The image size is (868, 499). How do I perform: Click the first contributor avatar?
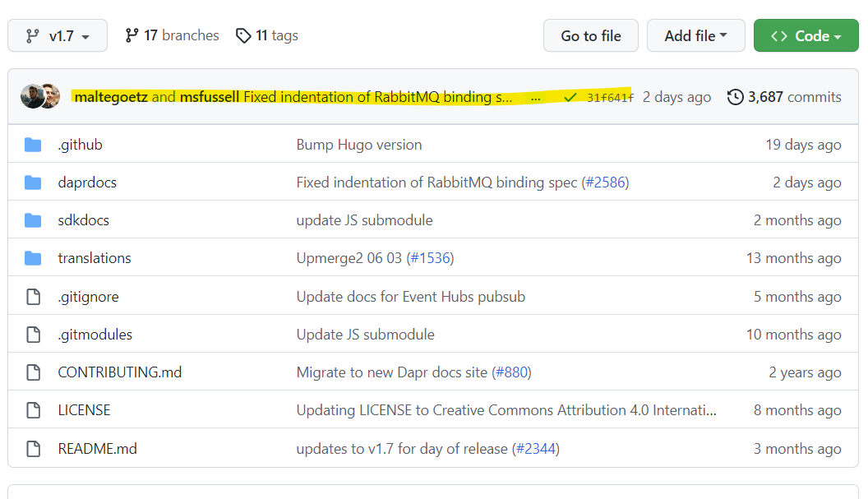coord(32,96)
